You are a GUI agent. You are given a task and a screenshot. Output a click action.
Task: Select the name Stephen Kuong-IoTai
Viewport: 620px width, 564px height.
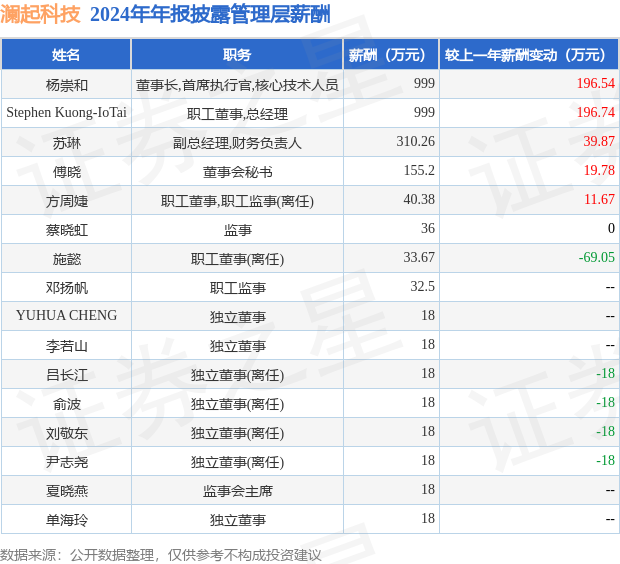(x=66, y=112)
